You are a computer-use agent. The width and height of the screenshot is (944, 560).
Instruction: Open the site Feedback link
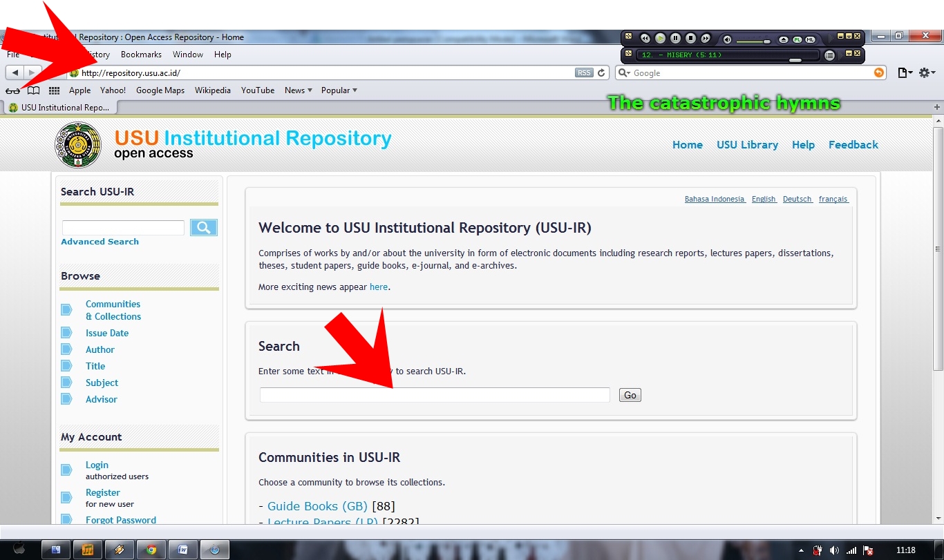point(853,145)
